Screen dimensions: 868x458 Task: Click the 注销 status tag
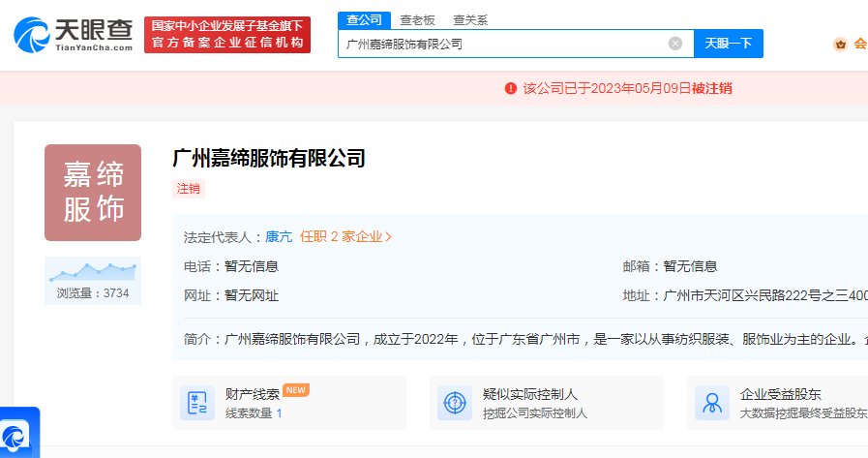[189, 189]
